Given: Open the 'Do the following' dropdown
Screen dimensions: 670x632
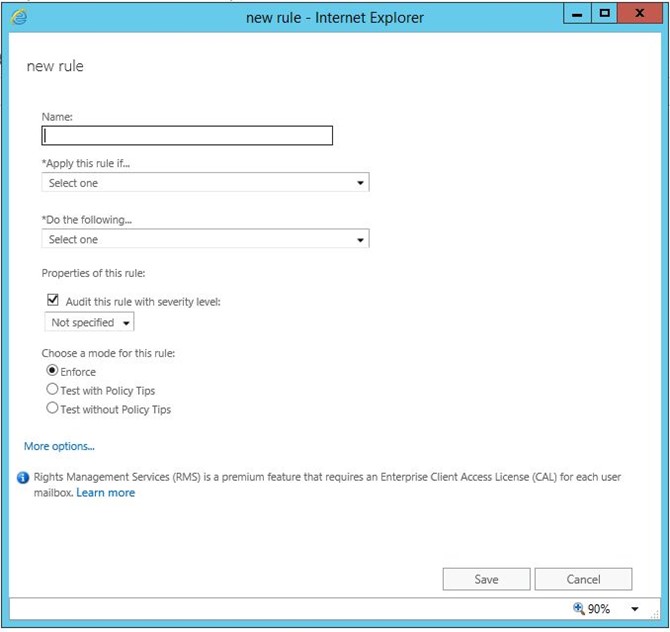Looking at the screenshot, I should click(206, 239).
